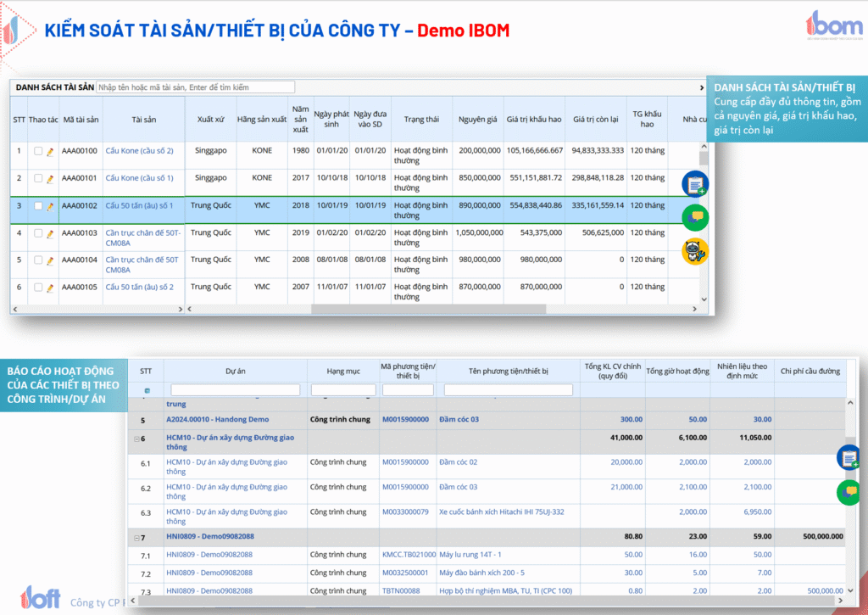Check the box for asset AAA00104
The height and width of the screenshot is (615, 868).
coord(38,260)
